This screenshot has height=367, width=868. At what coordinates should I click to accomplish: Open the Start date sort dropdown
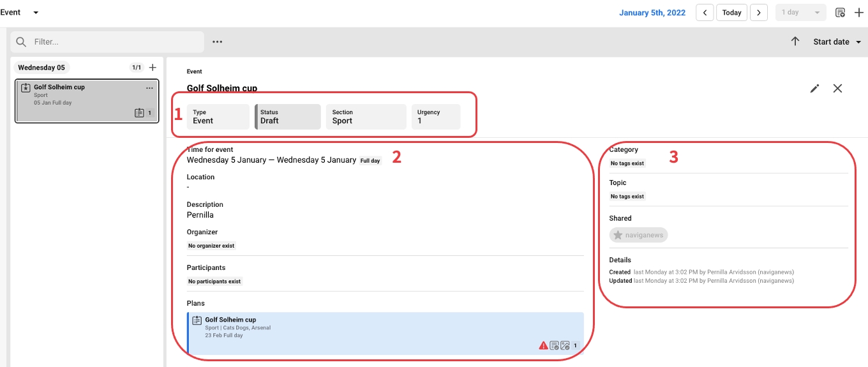pos(837,42)
